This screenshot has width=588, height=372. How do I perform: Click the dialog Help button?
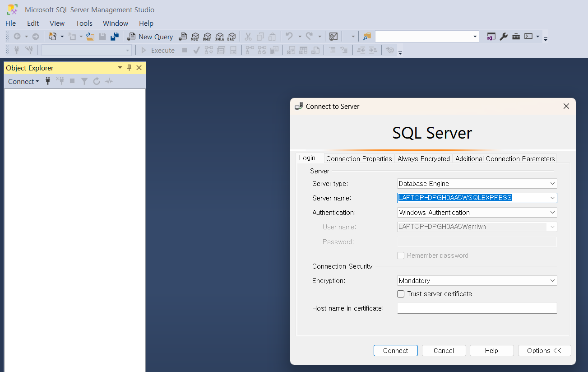[491, 351]
